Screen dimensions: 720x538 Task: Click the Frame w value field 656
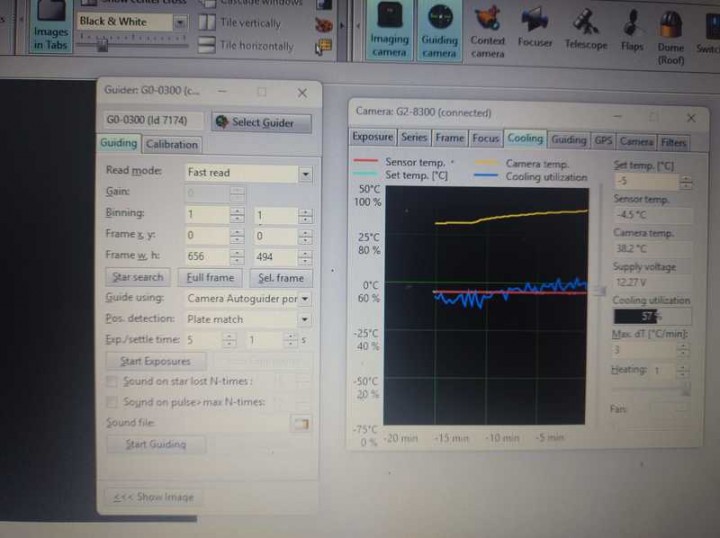207,256
